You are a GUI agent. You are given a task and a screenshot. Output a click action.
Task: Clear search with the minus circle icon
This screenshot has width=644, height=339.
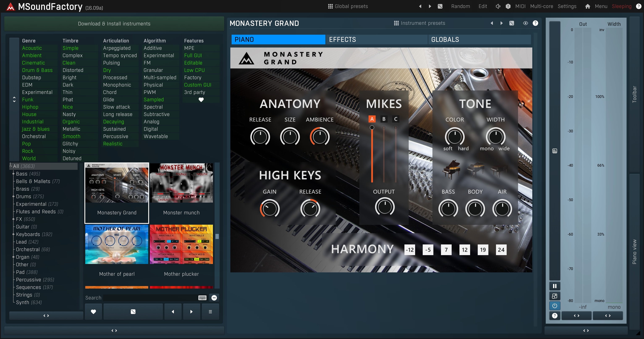coord(214,297)
